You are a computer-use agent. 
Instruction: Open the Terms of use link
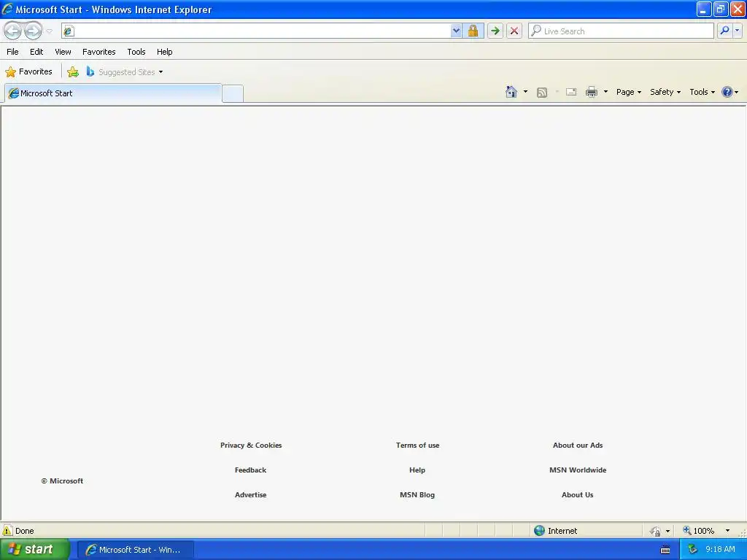[418, 446]
